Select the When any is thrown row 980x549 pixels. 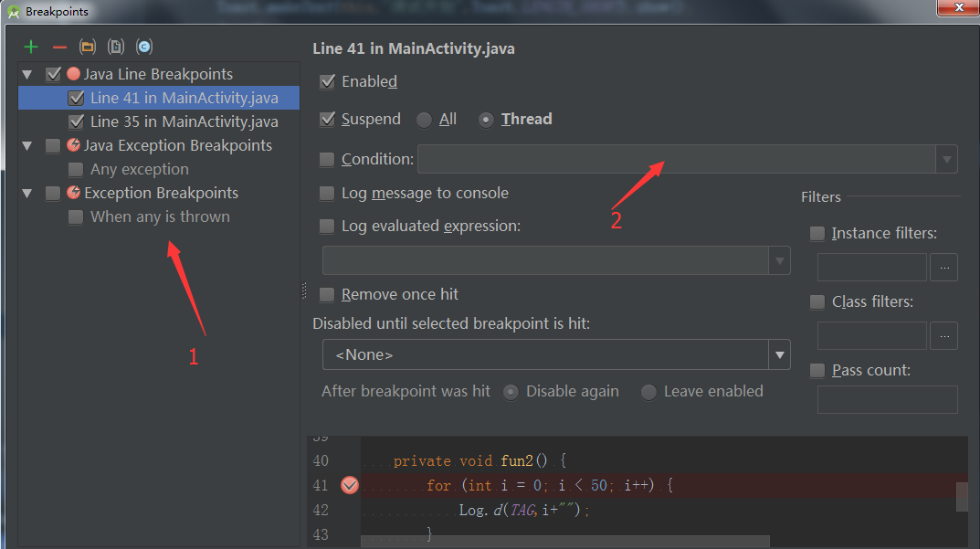[160, 217]
